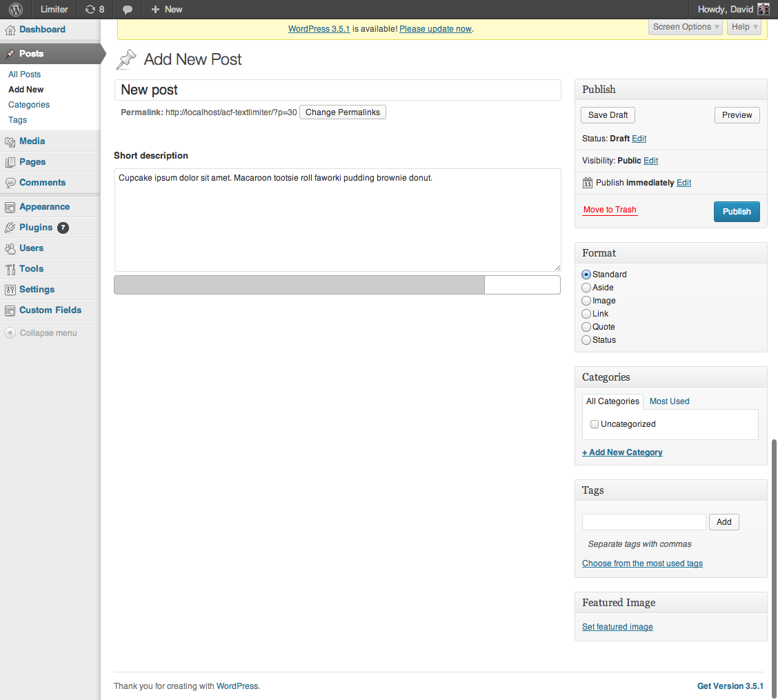Select the Status post format
The width and height of the screenshot is (778, 700).
[x=586, y=340]
